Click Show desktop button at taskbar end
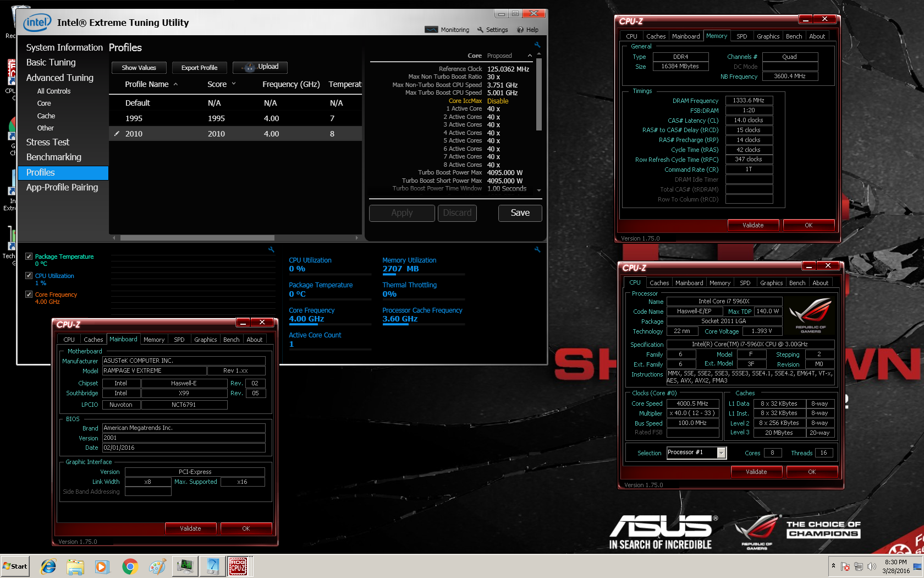Screen dimensions: 924x578 tap(918, 566)
